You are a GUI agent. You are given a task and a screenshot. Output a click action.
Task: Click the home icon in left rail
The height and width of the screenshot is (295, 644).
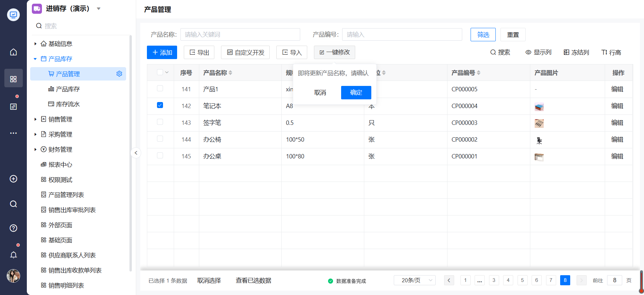point(13,52)
